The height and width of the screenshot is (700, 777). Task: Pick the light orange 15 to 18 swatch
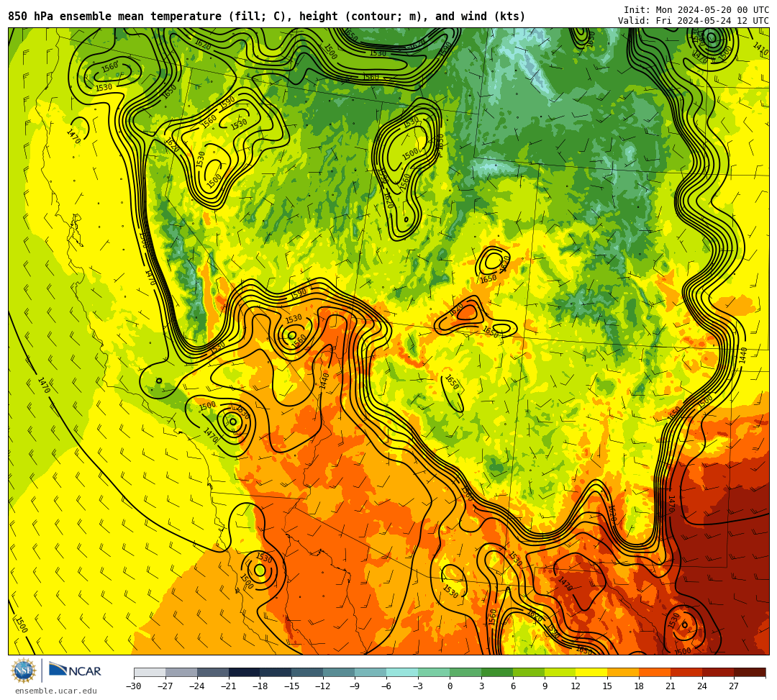pyautogui.click(x=623, y=672)
